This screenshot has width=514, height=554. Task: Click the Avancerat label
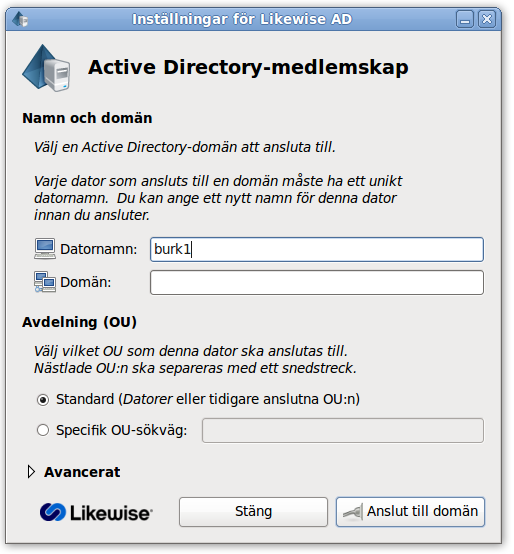click(82, 472)
